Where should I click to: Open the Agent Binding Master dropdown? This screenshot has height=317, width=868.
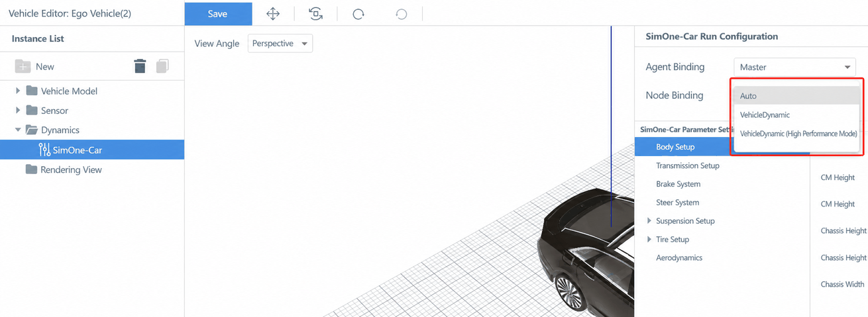point(794,67)
